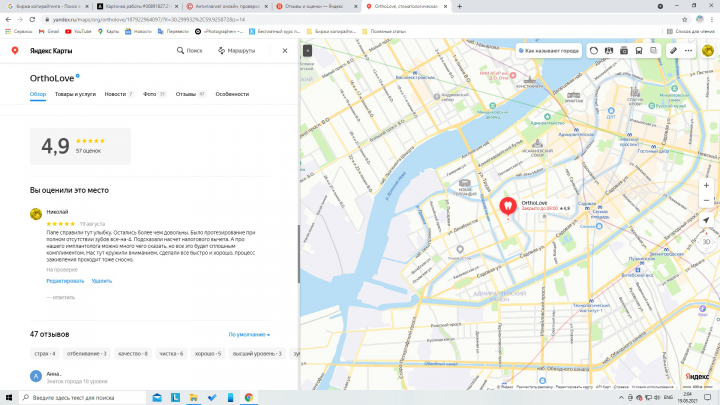
Task: Zoom in the map with plus button
Action: (706, 186)
